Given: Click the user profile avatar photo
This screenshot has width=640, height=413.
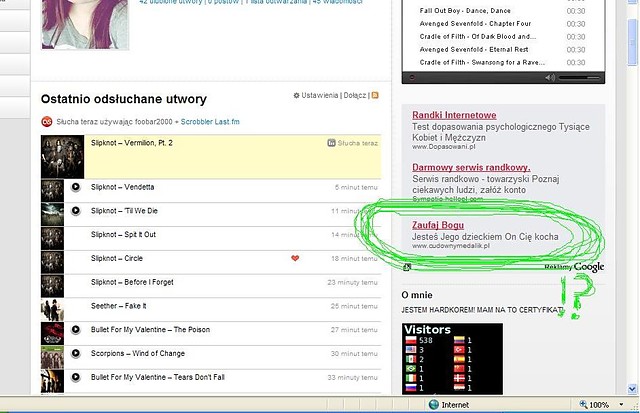Looking at the screenshot, I should point(85,24).
